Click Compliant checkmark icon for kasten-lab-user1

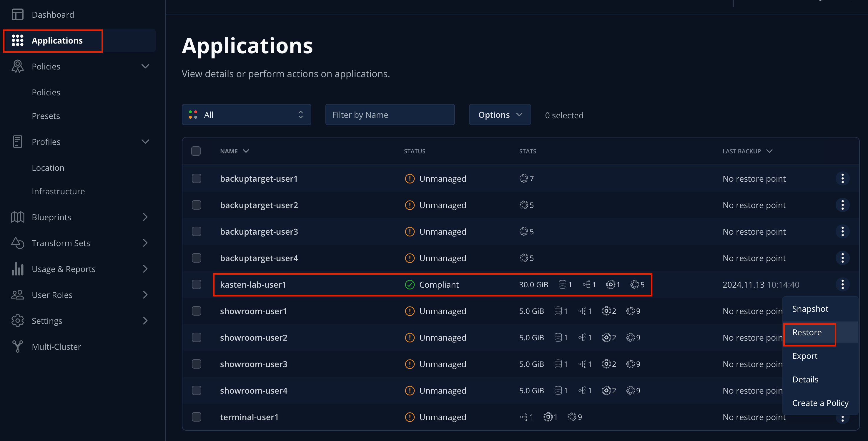pyautogui.click(x=410, y=285)
